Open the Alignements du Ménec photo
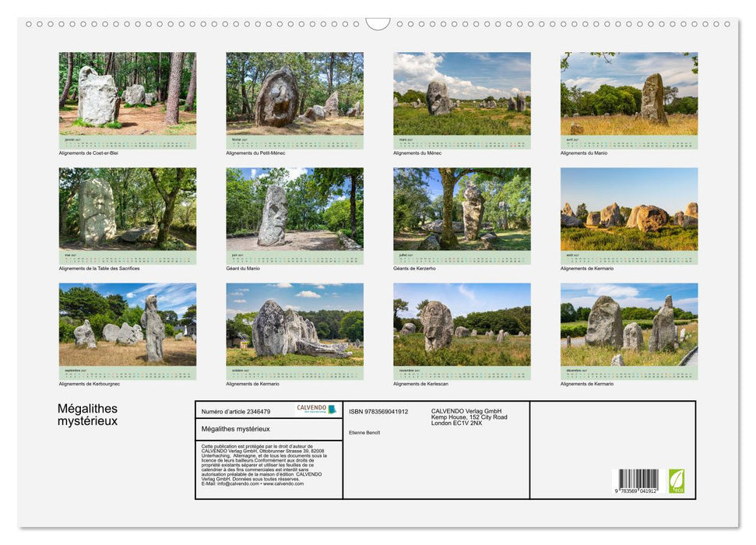Image resolution: width=756 pixels, height=545 pixels. [462, 93]
